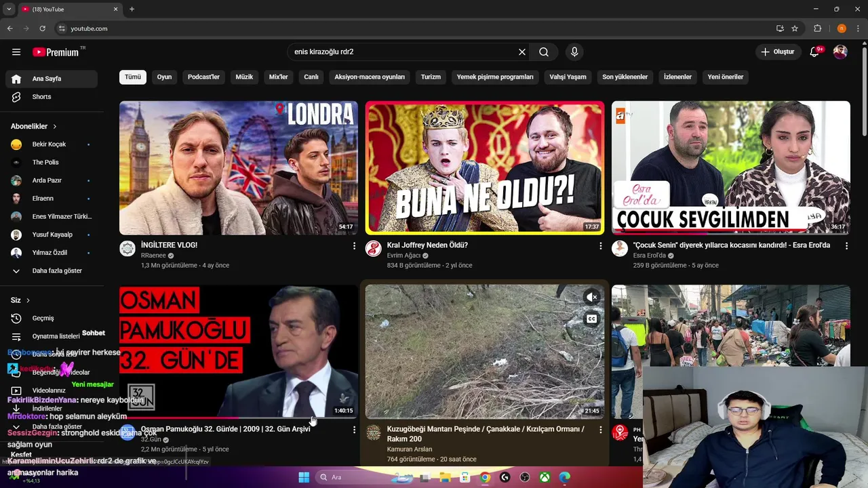Open the Osman Pamukoğlu 32. Gün thumbnail

click(239, 351)
